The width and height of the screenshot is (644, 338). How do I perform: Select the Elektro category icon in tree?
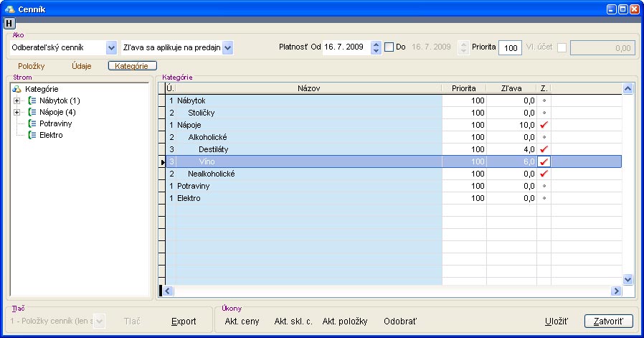[x=32, y=135]
